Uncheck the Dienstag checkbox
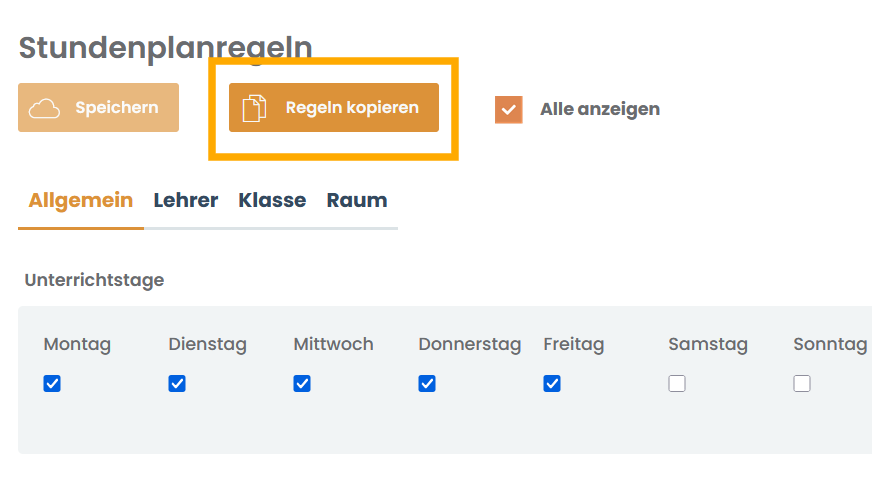The height and width of the screenshot is (485, 872). 177,383
